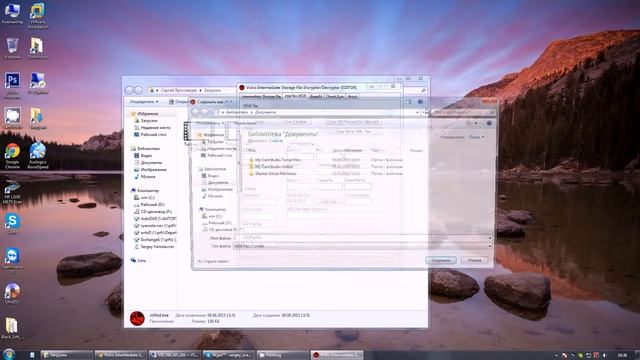The height and width of the screenshot is (360, 640).
Task: Switch to the Intermediate Storage File tab
Action: pos(261,96)
